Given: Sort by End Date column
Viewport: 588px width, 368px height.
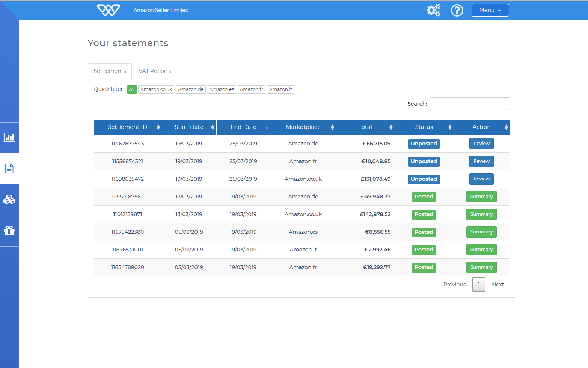Looking at the screenshot, I should pos(244,127).
